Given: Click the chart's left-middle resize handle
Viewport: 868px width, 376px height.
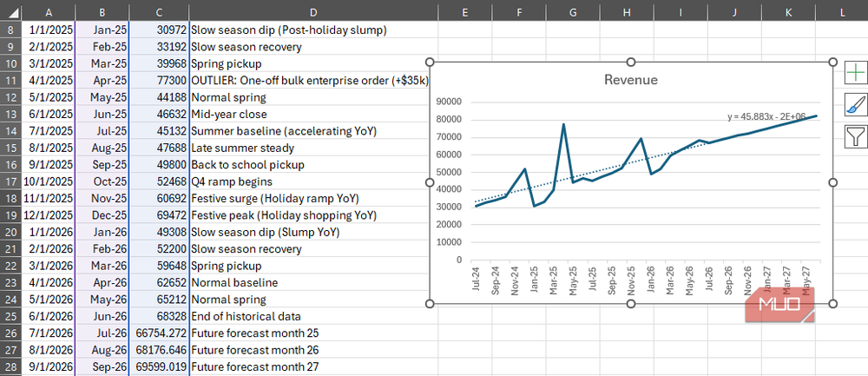Looking at the screenshot, I should point(431,182).
